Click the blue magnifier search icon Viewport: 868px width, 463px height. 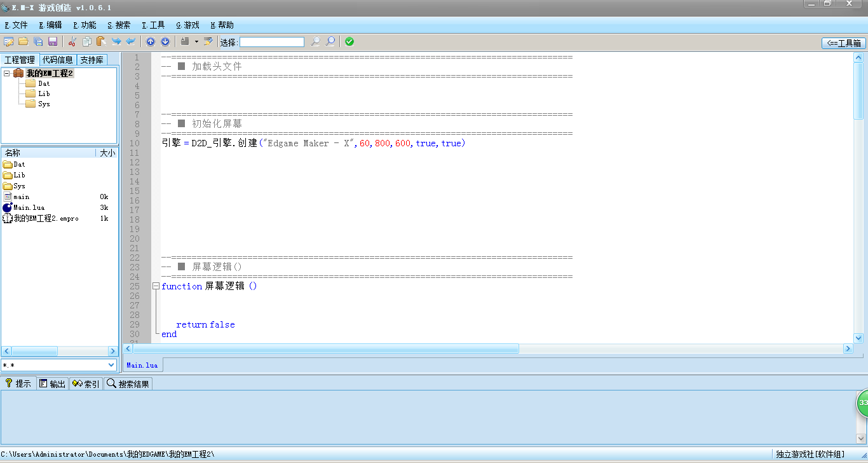pyautogui.click(x=330, y=42)
